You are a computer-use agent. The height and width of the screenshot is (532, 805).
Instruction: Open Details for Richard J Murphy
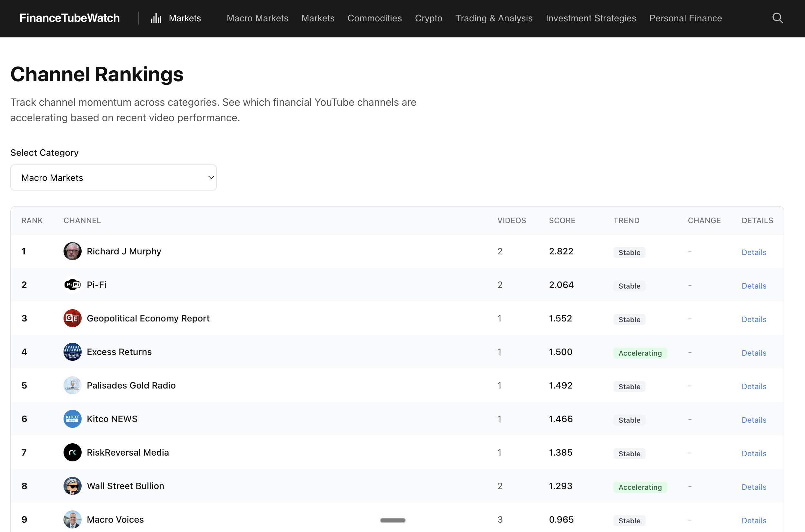pos(754,252)
